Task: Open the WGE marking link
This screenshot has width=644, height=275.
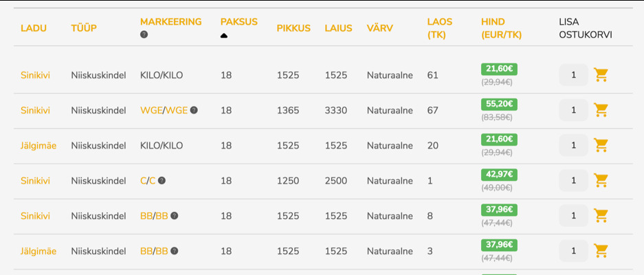Action: 151,110
